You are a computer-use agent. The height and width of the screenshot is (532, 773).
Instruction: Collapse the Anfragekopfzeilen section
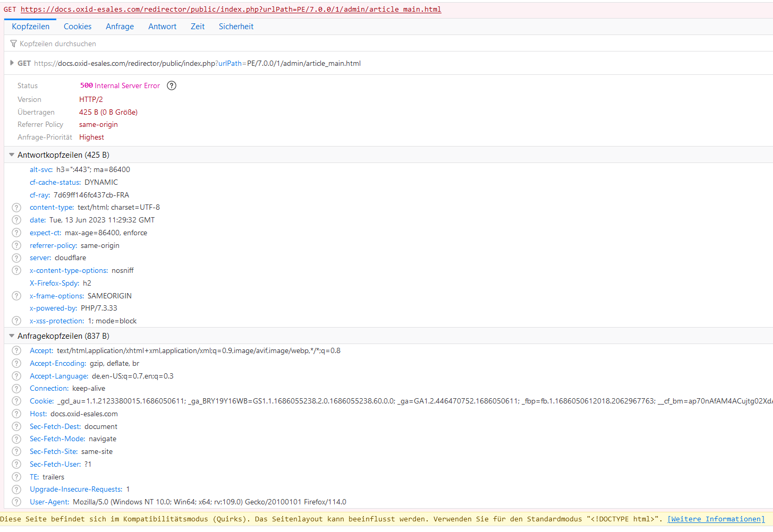[12, 336]
